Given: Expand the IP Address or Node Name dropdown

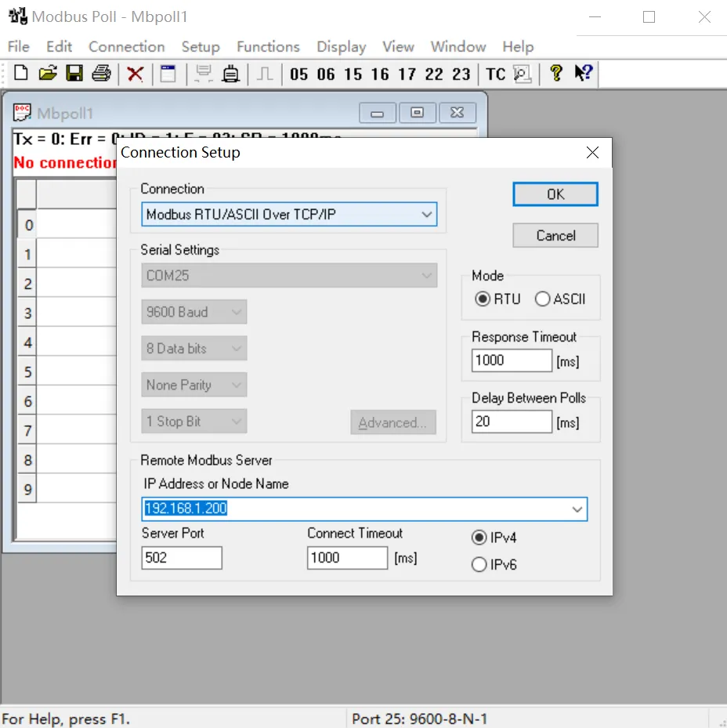Looking at the screenshot, I should (577, 509).
